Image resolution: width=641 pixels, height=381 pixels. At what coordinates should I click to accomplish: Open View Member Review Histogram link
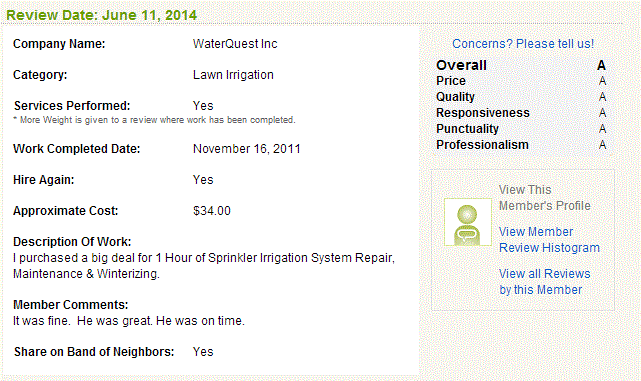[549, 240]
